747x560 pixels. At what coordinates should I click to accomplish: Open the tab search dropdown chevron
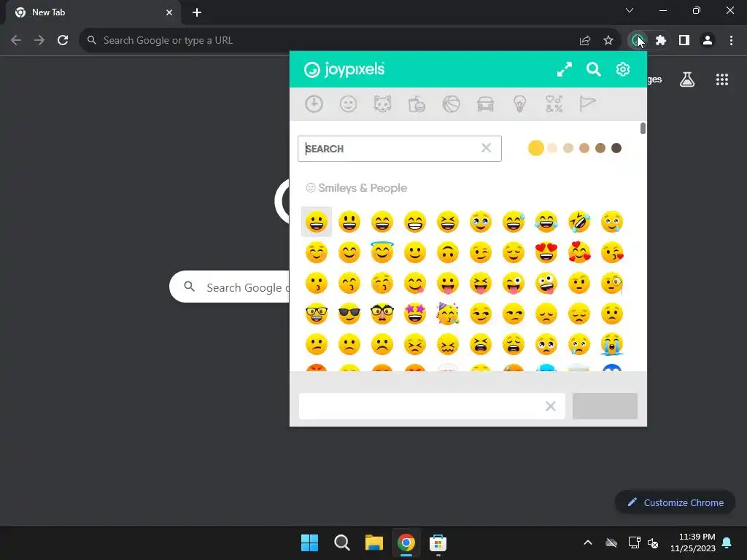coord(630,10)
